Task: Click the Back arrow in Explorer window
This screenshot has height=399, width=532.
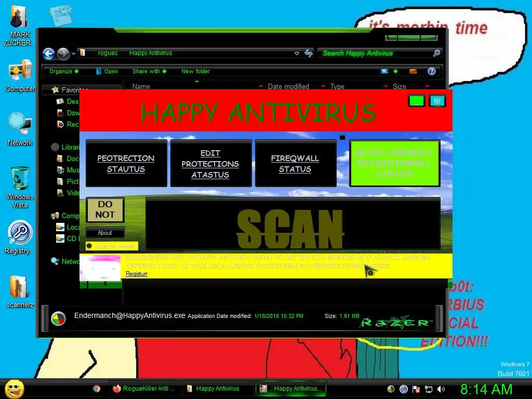Action: [x=48, y=54]
